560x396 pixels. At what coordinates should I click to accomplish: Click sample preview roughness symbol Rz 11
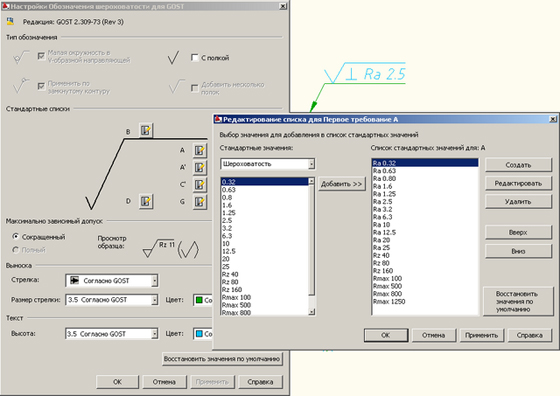tap(170, 248)
